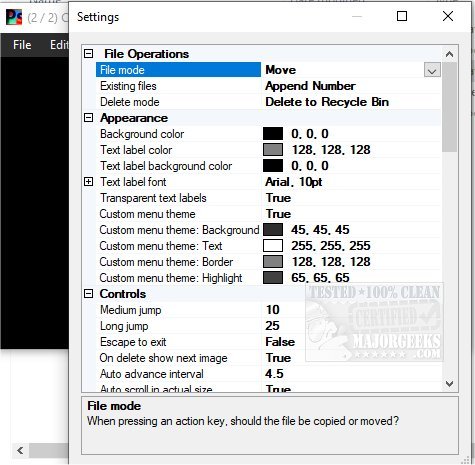Screen dimensions: 475x465
Task: Click the property grid scroll up arrow
Action: pos(449,54)
